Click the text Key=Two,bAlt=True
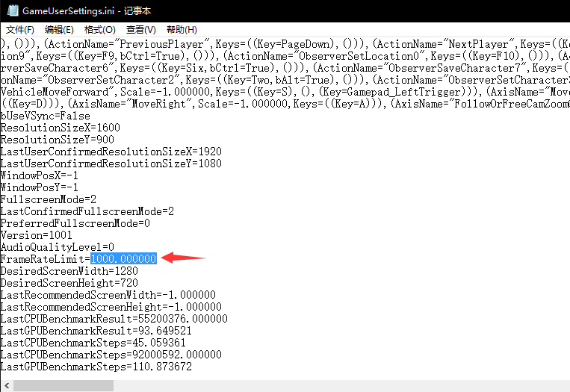The height and width of the screenshot is (392, 570). point(279,81)
